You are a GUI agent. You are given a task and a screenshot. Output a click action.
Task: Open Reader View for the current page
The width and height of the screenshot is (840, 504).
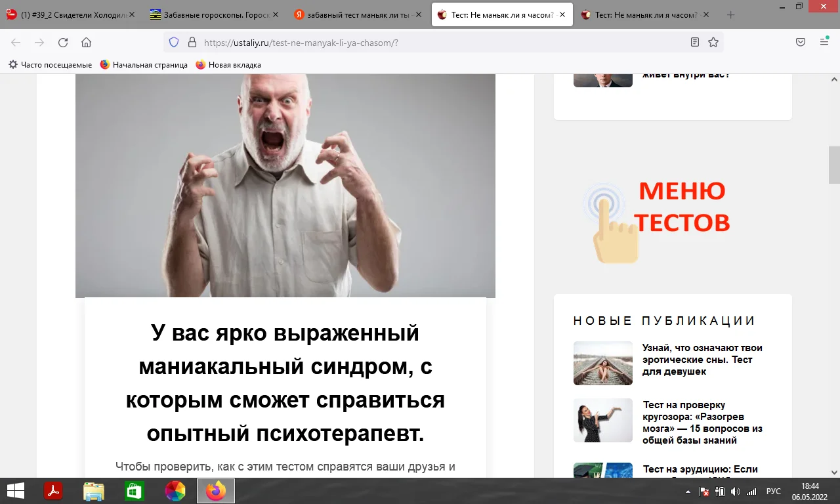point(695,41)
